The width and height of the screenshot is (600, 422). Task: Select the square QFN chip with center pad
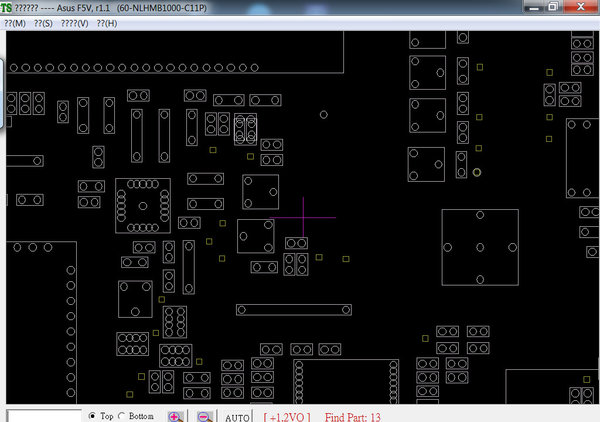coord(143,206)
